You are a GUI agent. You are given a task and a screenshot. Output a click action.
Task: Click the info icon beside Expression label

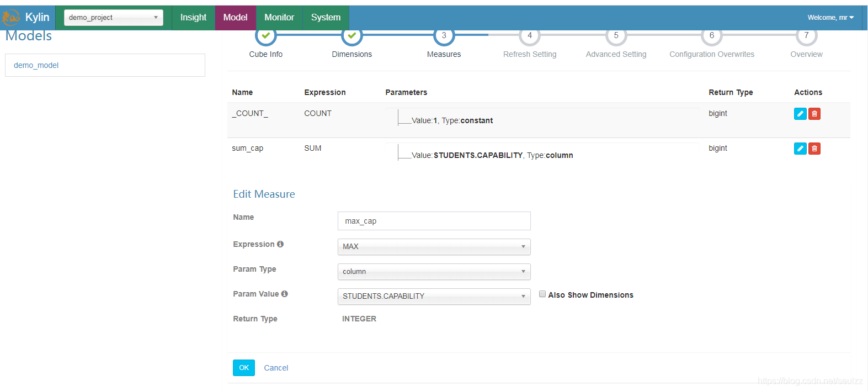(280, 244)
